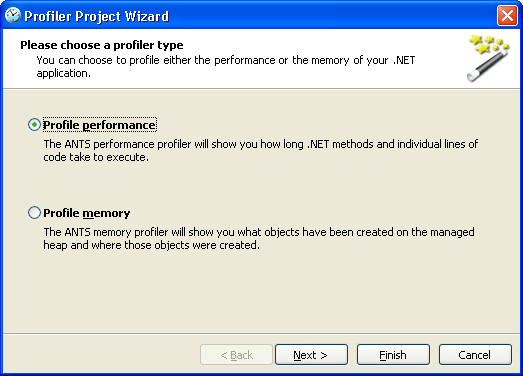
Task: Select the Profile memory radio button
Action: coord(34,213)
